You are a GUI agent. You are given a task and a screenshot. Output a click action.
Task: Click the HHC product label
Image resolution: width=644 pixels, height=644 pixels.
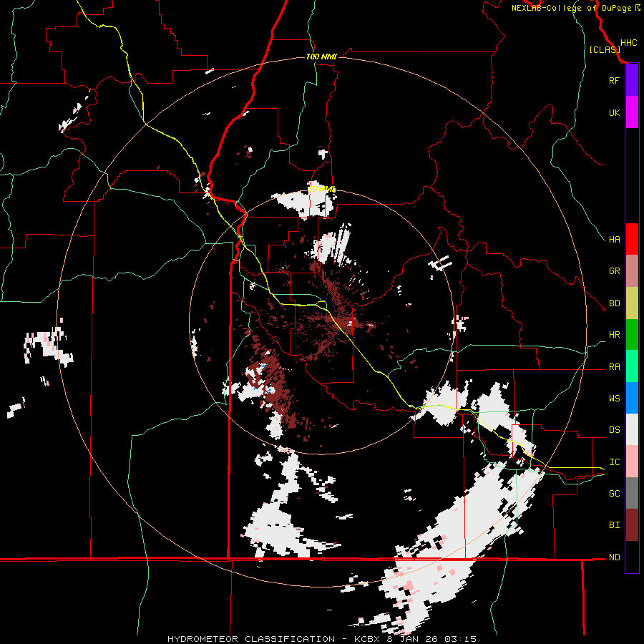(x=628, y=43)
